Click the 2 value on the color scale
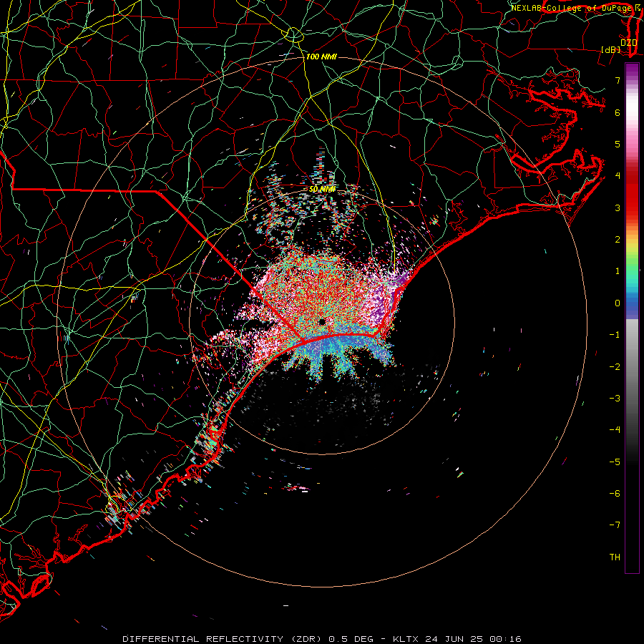644x644 pixels. [x=618, y=240]
